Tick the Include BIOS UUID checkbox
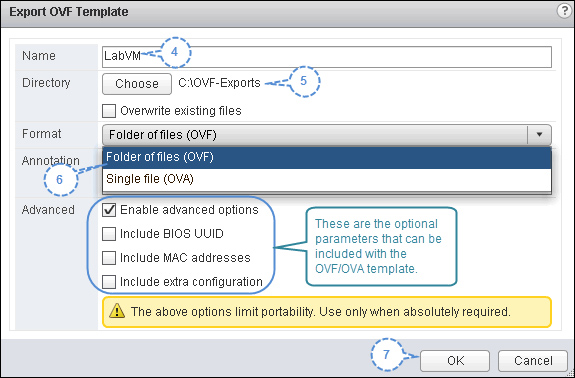 click(109, 234)
